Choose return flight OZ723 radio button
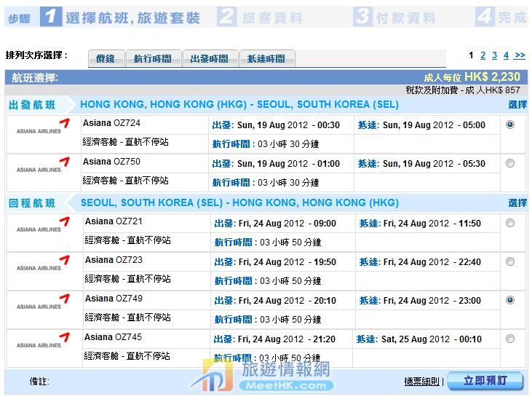 (x=509, y=261)
